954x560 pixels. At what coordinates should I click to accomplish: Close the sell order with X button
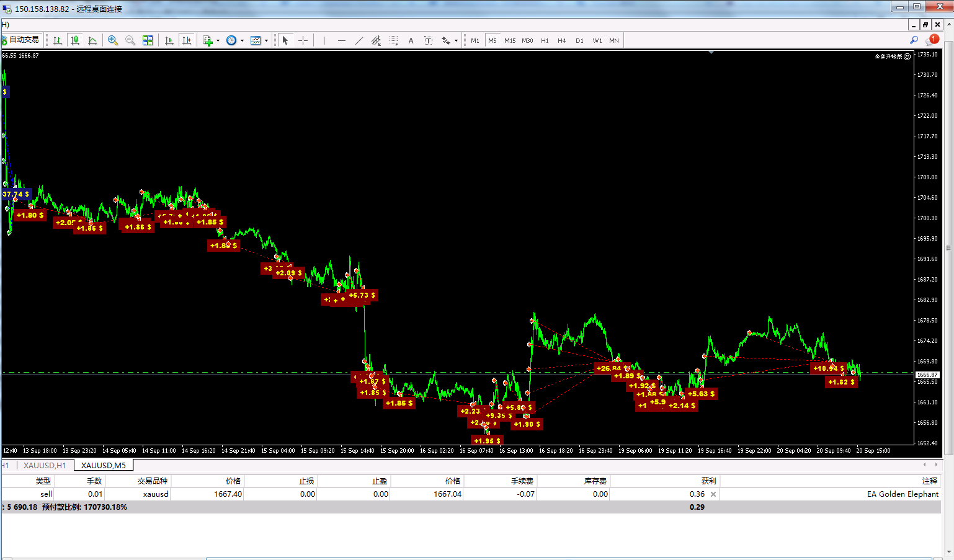click(x=713, y=494)
